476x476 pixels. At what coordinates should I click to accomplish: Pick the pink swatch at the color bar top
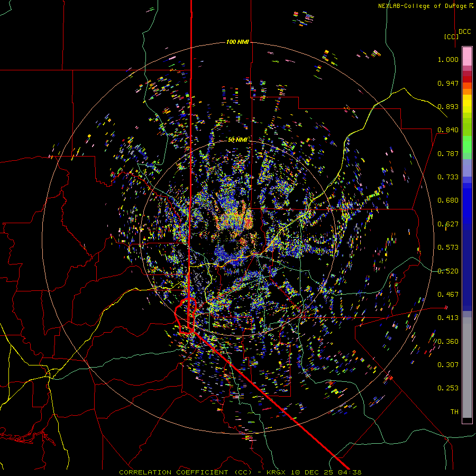pyautogui.click(x=467, y=56)
